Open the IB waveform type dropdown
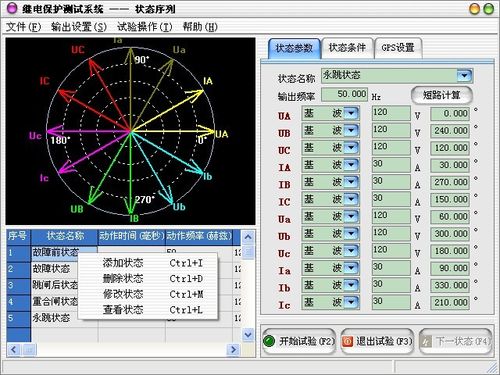The image size is (500, 375). coord(351,182)
